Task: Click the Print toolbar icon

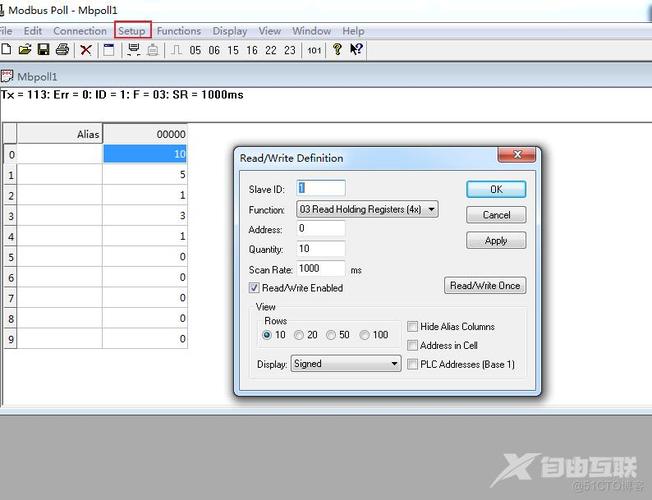Action: pyautogui.click(x=62, y=50)
